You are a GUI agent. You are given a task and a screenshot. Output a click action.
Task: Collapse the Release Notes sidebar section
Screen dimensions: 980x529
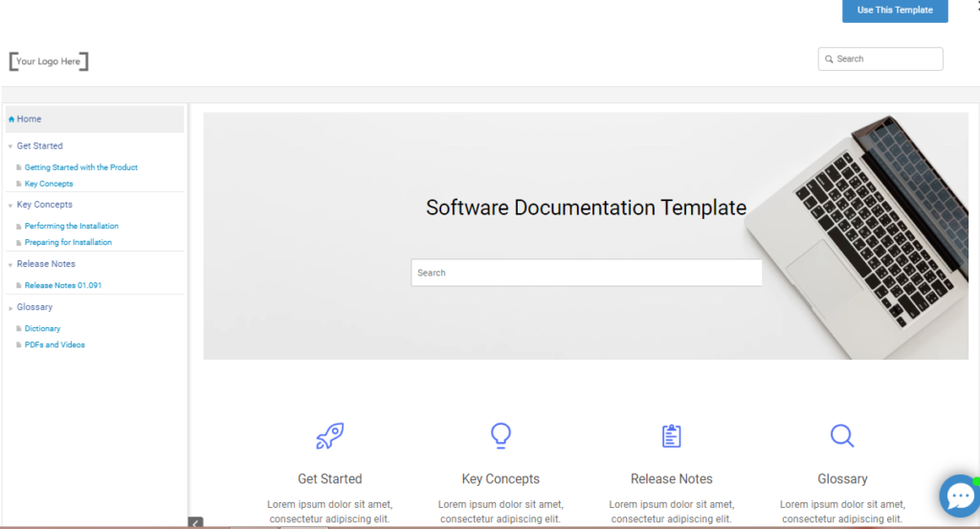coord(11,265)
